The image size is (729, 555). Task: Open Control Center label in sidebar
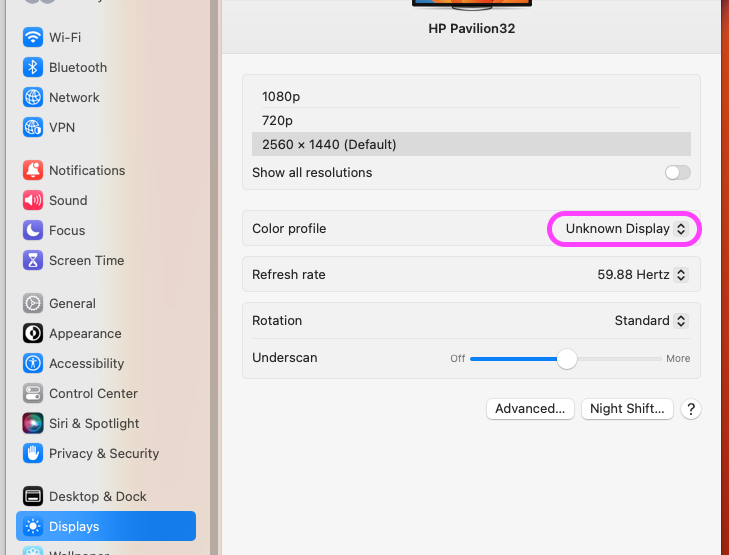[x=93, y=394]
